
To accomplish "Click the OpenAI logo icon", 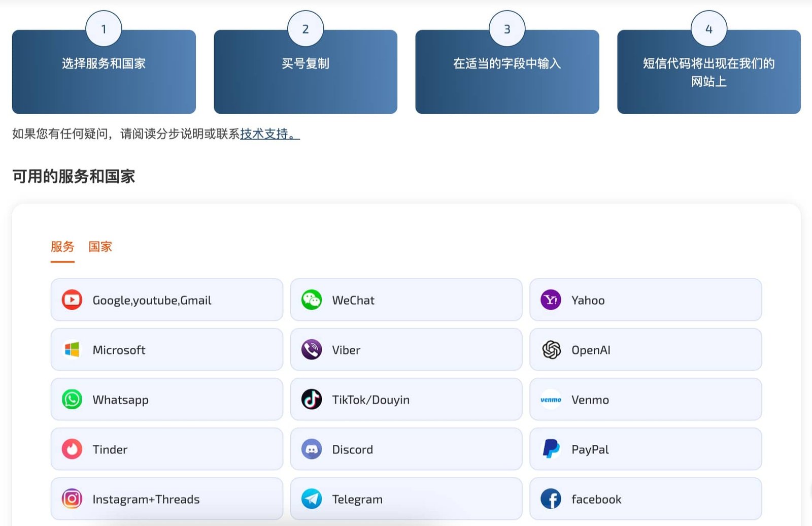I will click(x=551, y=350).
